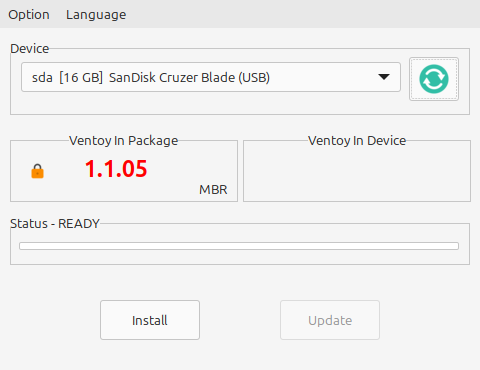Click the empty Ventoy In Device panel

(357, 174)
